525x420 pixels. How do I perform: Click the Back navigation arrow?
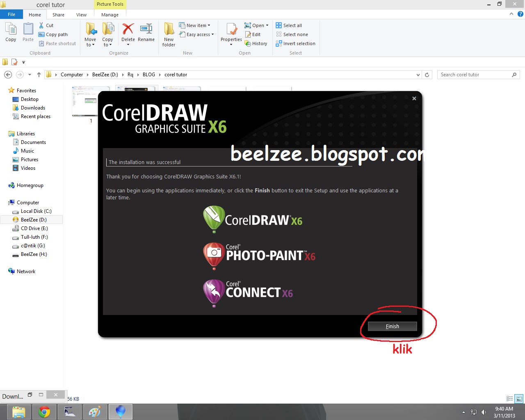click(x=8, y=75)
